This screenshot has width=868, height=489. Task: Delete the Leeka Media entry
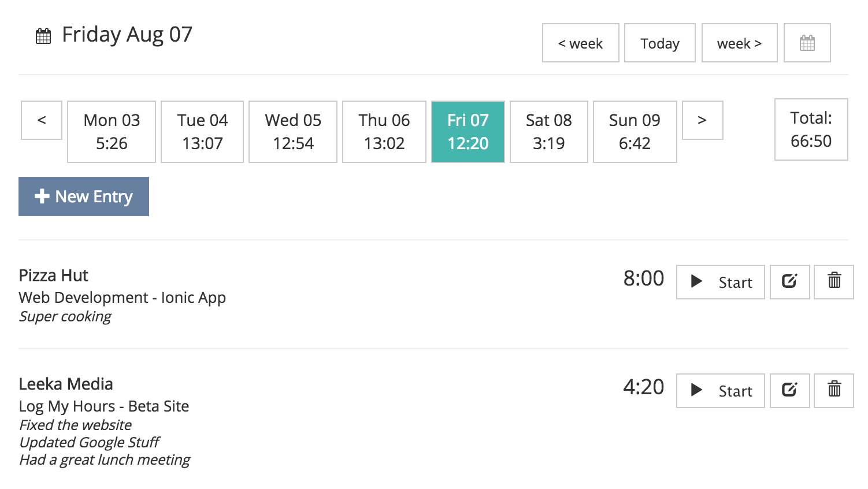[834, 391]
